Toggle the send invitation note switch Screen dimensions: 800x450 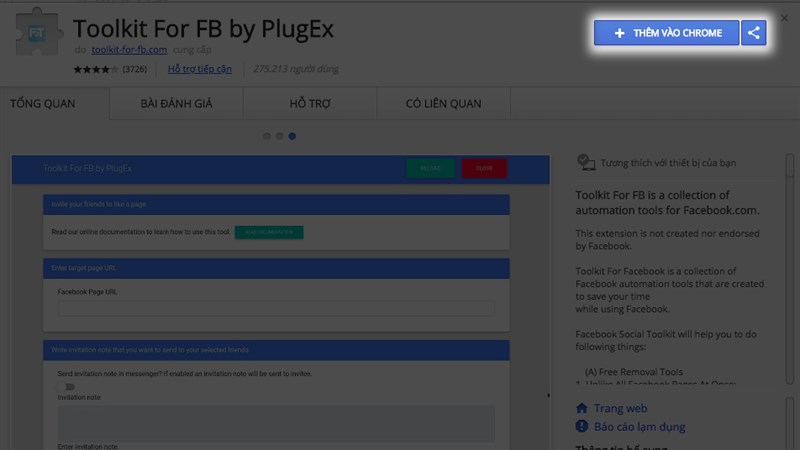(x=66, y=386)
